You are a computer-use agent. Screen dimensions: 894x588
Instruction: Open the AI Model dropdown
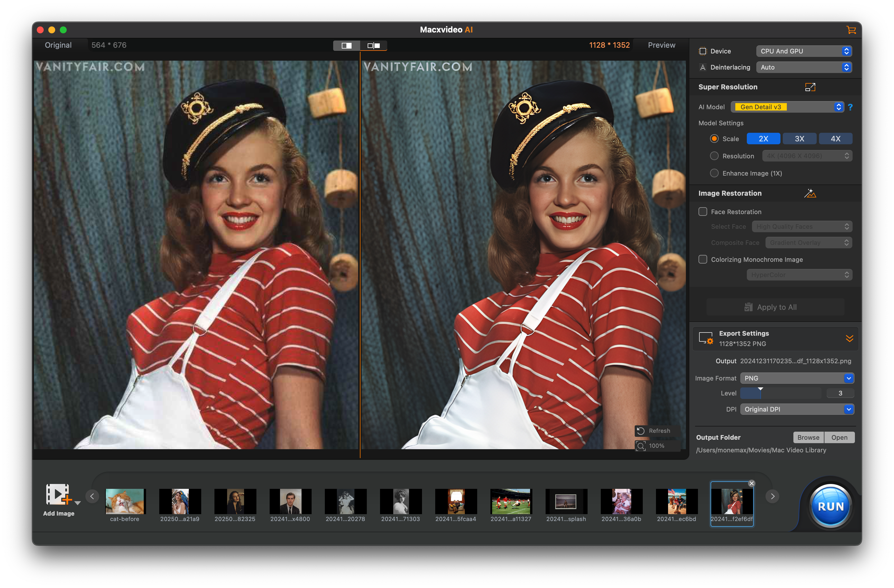click(787, 107)
